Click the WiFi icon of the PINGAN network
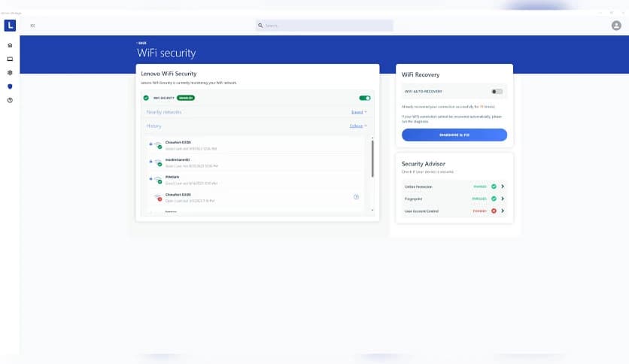The height and width of the screenshot is (364, 629). click(x=159, y=180)
